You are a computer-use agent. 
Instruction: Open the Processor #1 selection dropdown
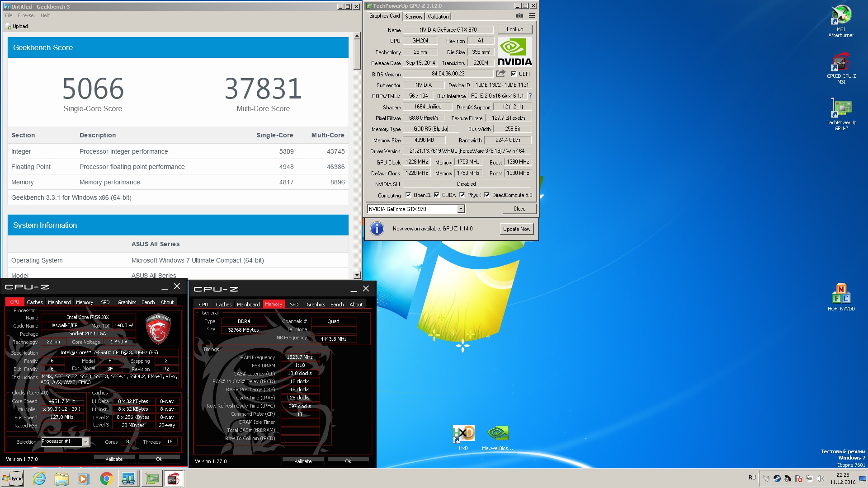click(x=85, y=441)
